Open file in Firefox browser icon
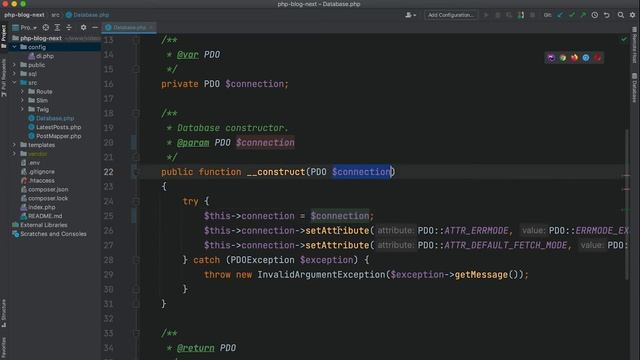 tap(574, 58)
